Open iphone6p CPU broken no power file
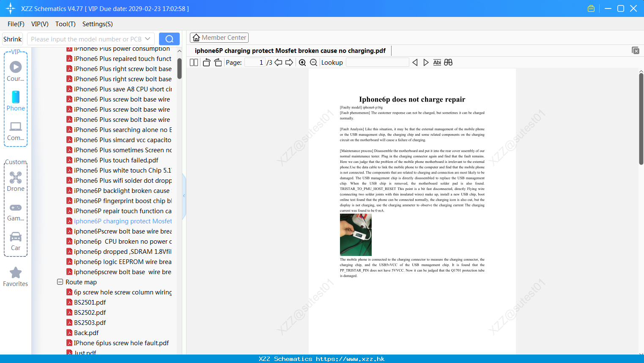This screenshot has height=363, width=644. pyautogui.click(x=119, y=242)
